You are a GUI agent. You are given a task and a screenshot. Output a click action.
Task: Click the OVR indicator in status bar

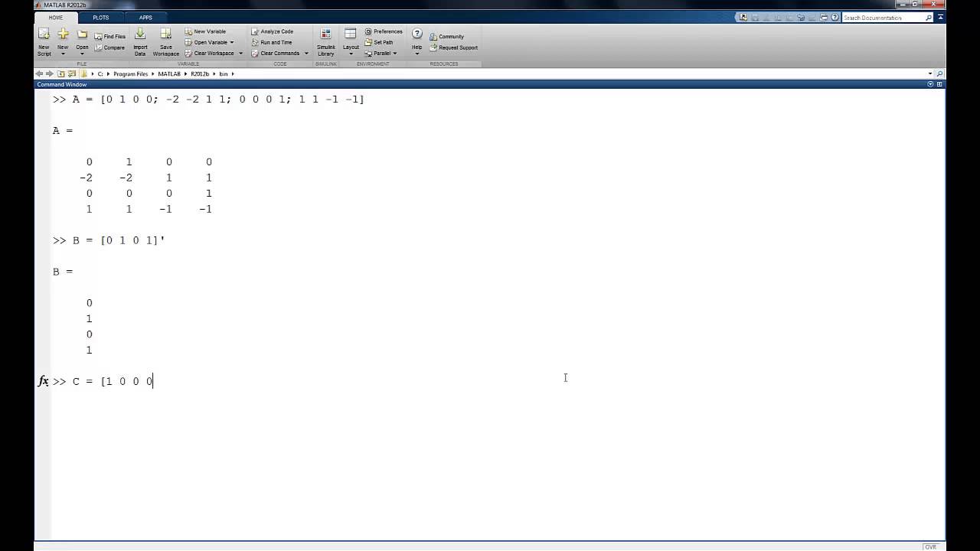tap(931, 546)
